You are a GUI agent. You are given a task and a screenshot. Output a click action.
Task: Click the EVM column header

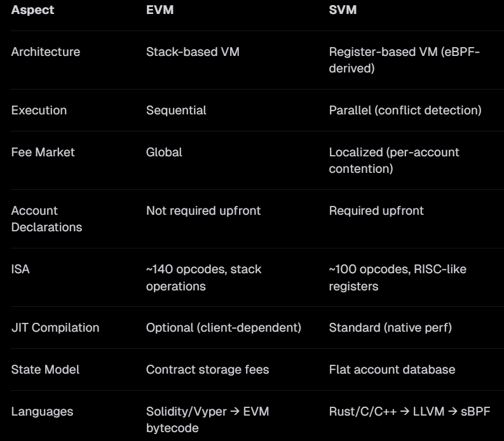tap(159, 11)
